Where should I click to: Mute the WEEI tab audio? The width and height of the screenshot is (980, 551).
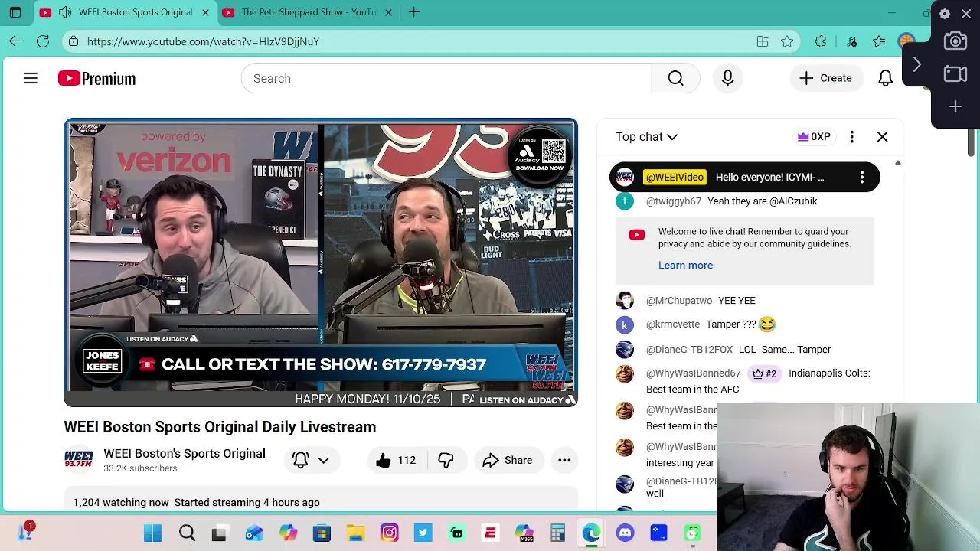pyautogui.click(x=65, y=12)
